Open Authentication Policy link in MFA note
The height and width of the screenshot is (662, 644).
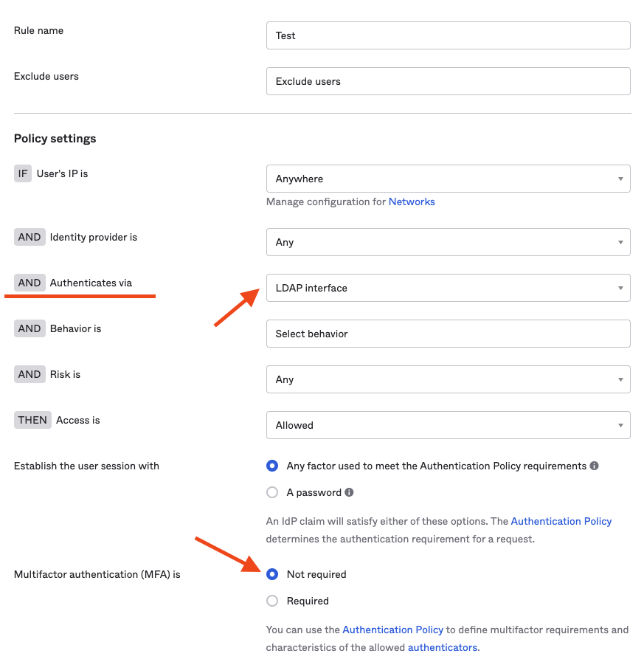(x=392, y=630)
